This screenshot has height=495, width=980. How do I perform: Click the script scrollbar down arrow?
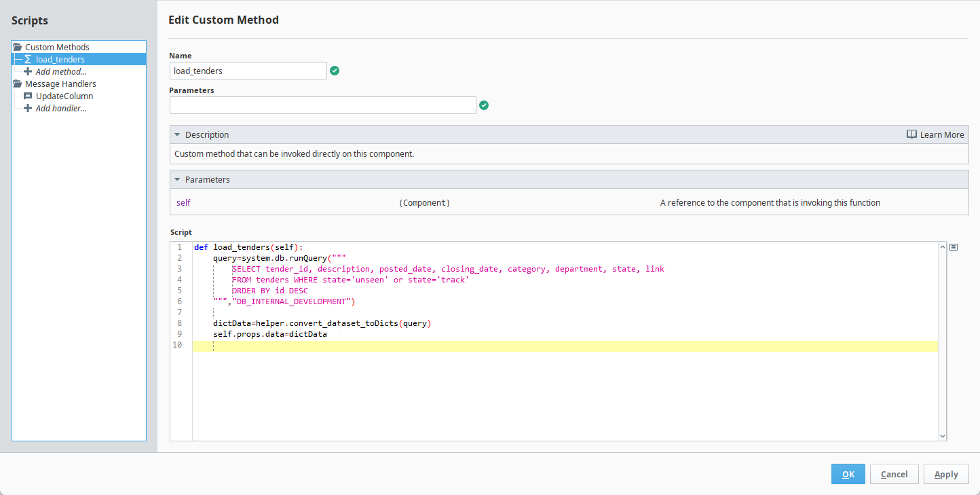click(942, 436)
